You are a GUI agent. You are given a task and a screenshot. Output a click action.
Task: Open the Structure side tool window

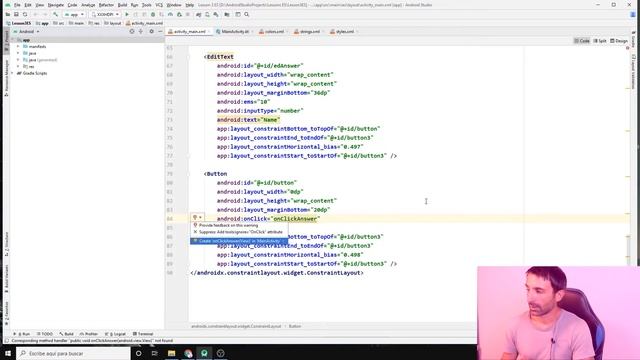click(7, 243)
